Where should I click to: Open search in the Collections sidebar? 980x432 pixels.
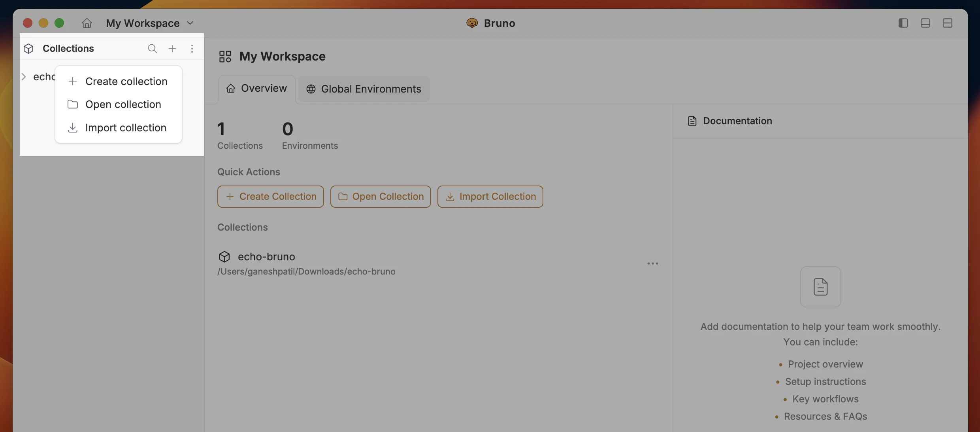(x=152, y=48)
